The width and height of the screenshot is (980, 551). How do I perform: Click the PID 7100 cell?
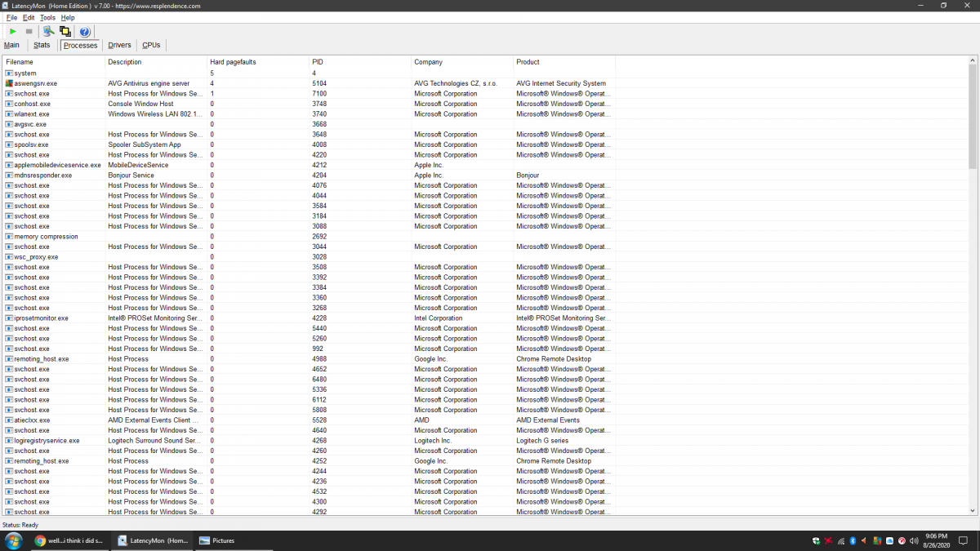[x=318, y=94]
